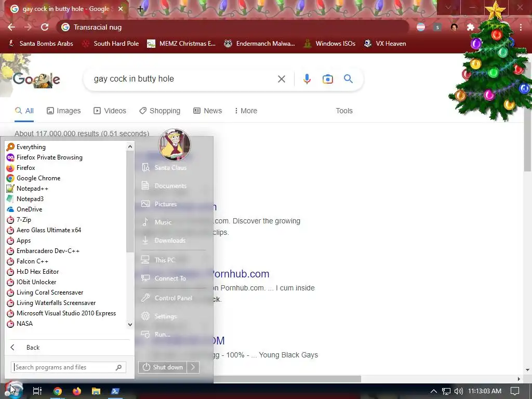Image resolution: width=532 pixels, height=399 pixels.
Task: Open the MEMZ Christmas bookmark
Action: (x=181, y=44)
